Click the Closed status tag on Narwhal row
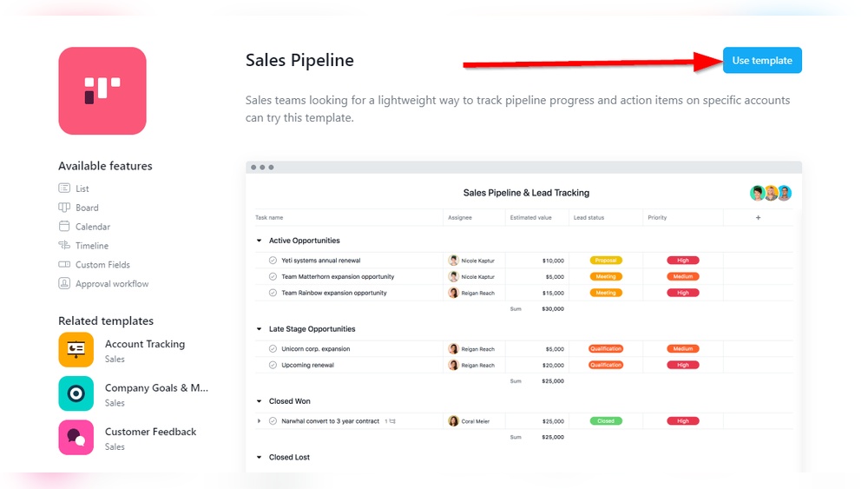The image size is (868, 489). [x=606, y=421]
